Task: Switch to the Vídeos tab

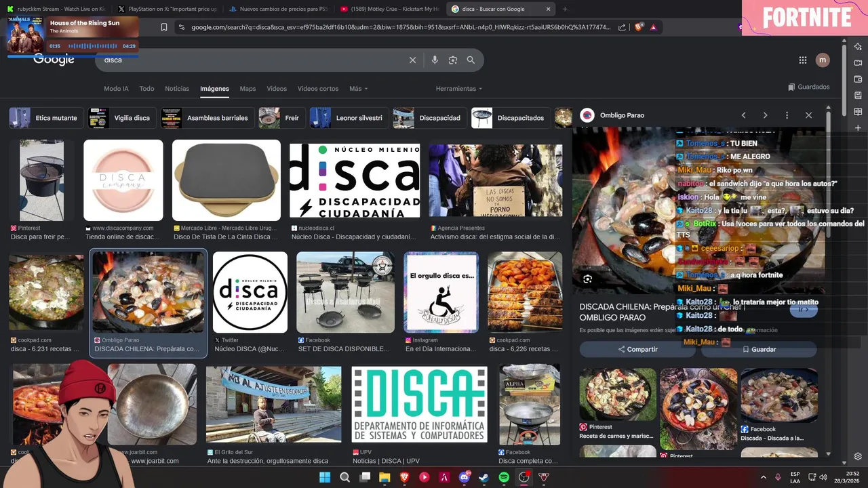Action: [x=277, y=89]
